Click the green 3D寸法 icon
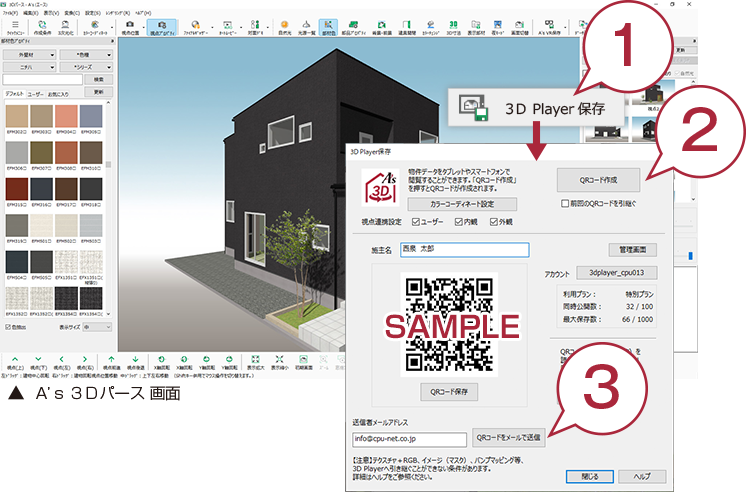This screenshot has height=500, width=746. [x=453, y=27]
